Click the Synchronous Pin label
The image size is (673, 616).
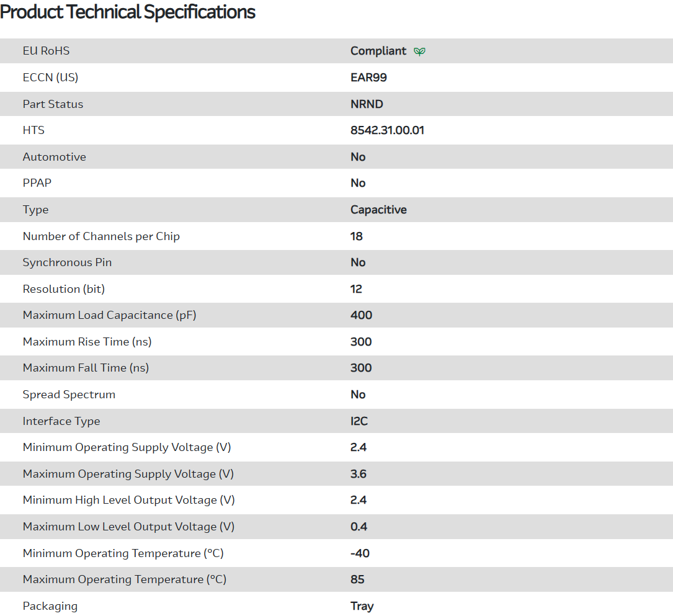tap(67, 262)
